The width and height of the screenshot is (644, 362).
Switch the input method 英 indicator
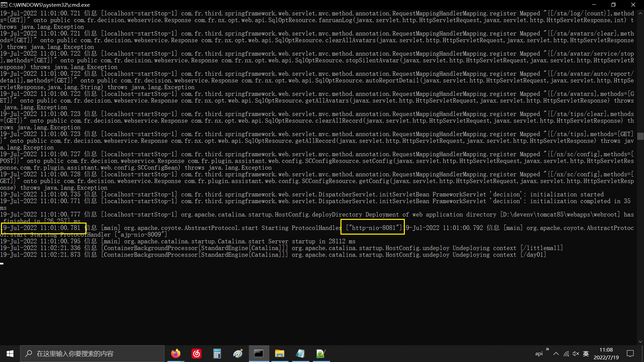[x=586, y=354]
